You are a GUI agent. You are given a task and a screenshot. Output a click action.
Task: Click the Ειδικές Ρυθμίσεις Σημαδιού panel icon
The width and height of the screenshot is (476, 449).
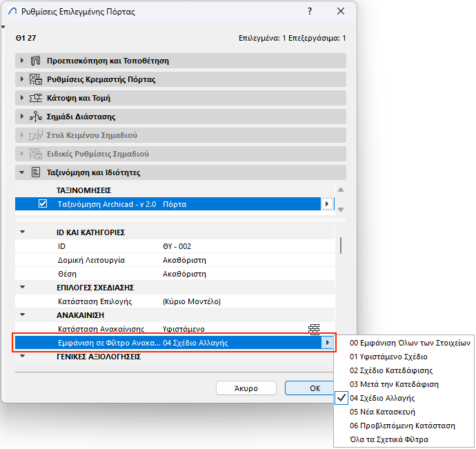pos(35,154)
